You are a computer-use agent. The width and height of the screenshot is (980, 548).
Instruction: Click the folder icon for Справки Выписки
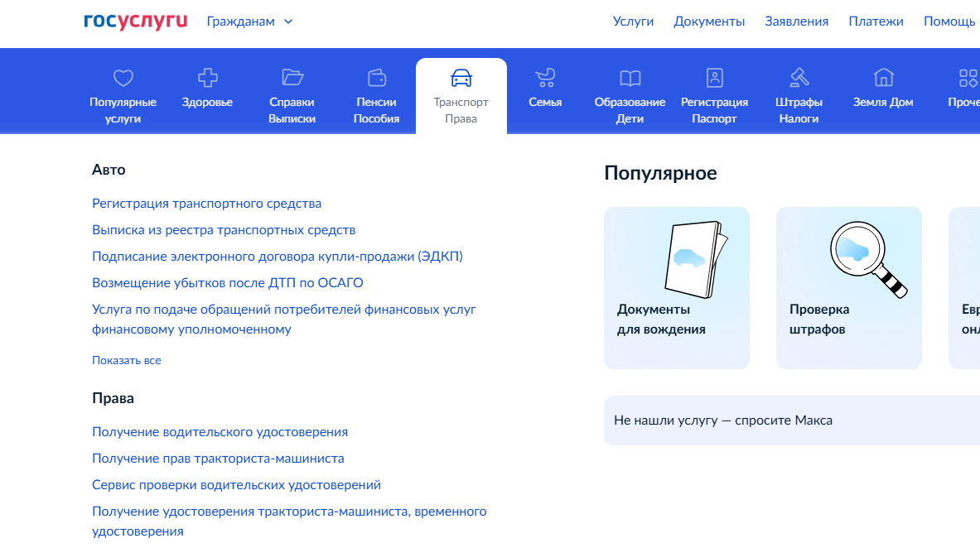tap(292, 78)
